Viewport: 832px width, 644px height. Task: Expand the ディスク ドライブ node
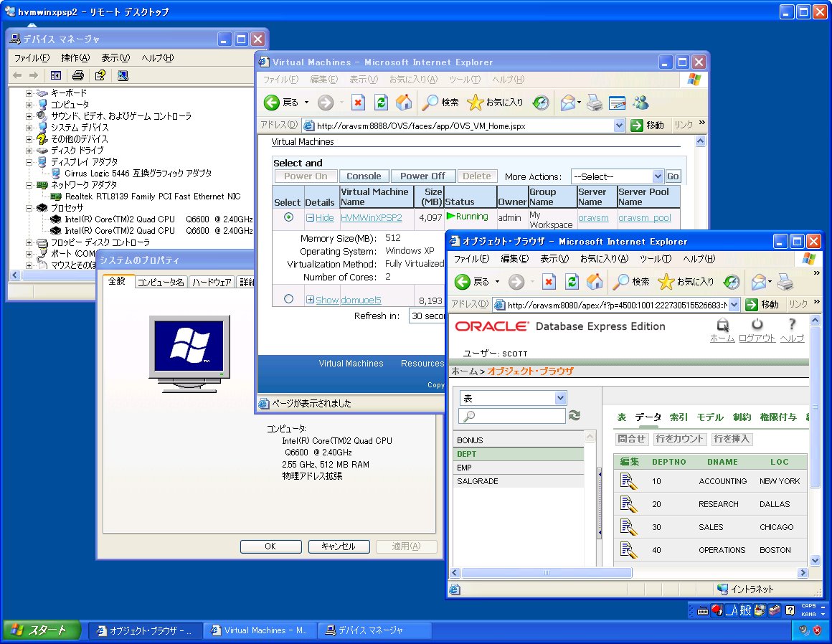tap(29, 151)
